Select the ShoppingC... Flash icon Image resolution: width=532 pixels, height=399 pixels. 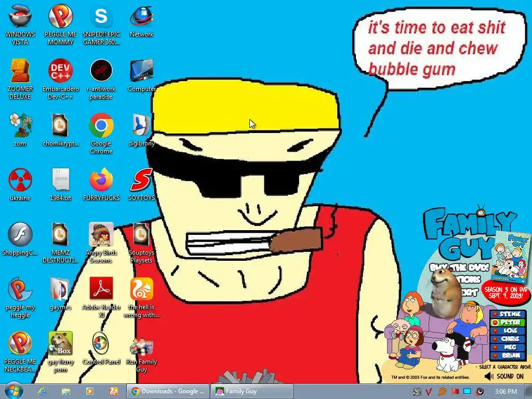(20, 239)
